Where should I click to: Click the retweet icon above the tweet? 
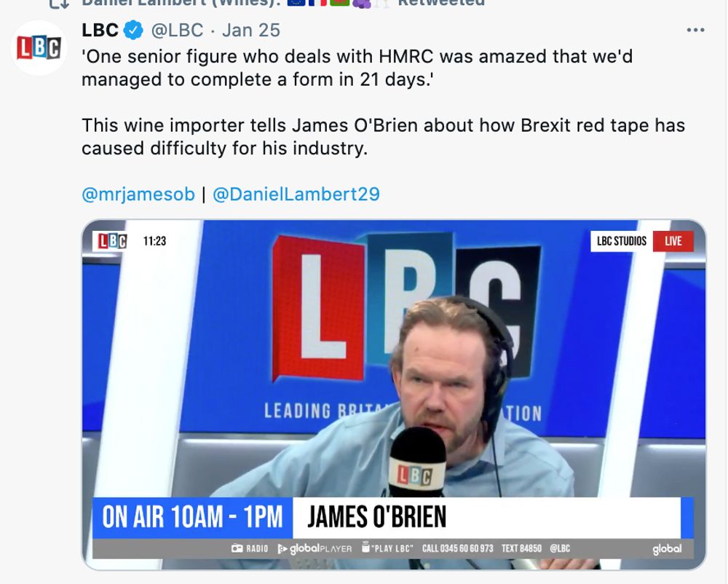tap(59, 4)
